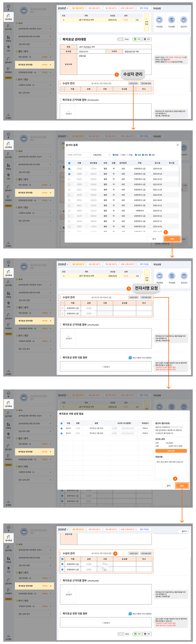The width and height of the screenshot is (196, 644).
Task: Click the scrollbar of the 참석자 등록 list
Action: tap(179, 176)
